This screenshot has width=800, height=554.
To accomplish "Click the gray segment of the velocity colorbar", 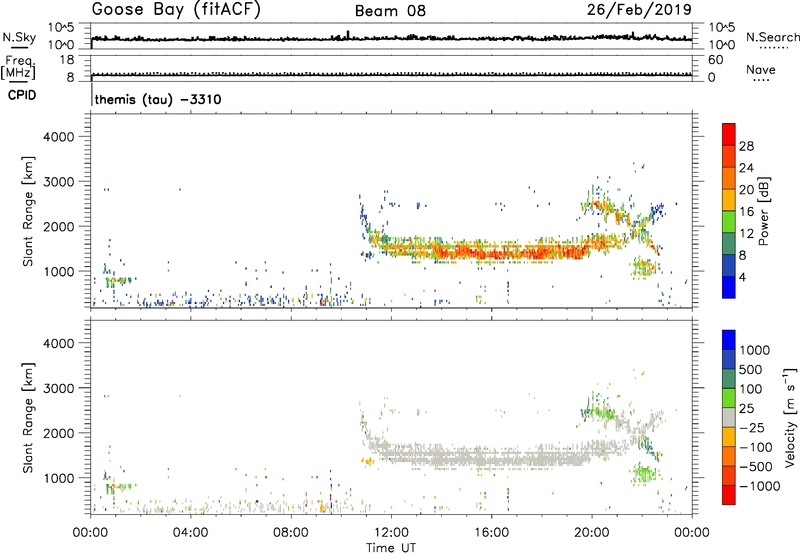I will click(729, 417).
